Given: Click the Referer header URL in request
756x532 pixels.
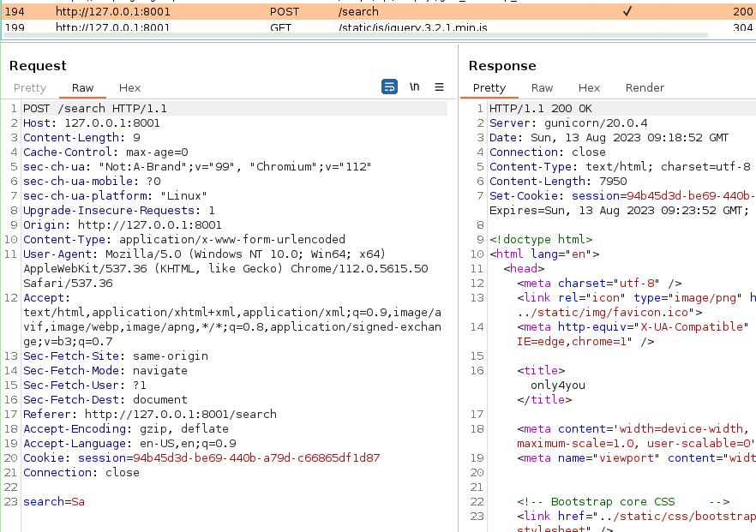Looking at the screenshot, I should click(180, 414).
